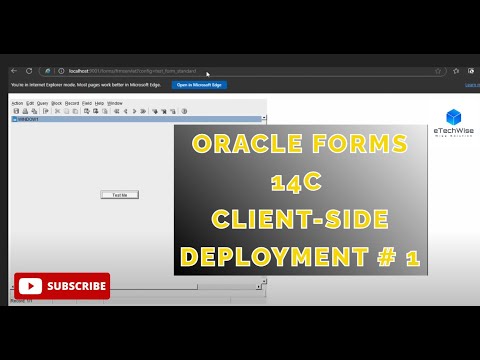Click the Open in Microsoft Edge button
Image resolution: width=480 pixels, height=360 pixels.
click(199, 85)
